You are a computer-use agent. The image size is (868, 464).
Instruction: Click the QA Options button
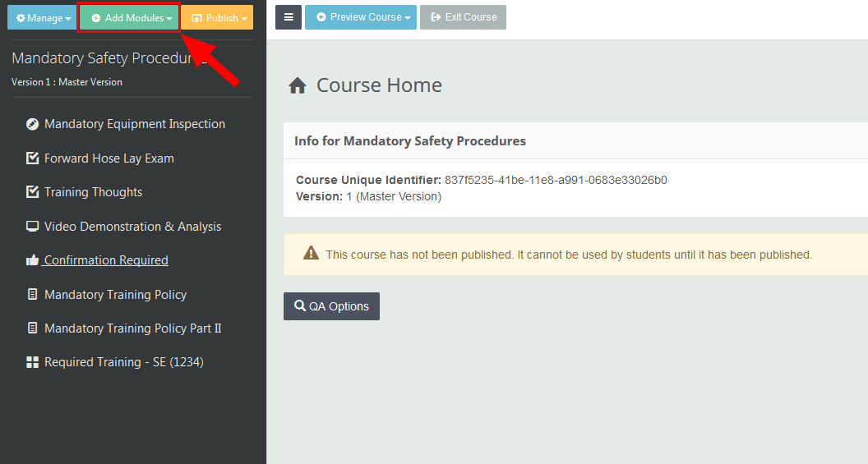pyautogui.click(x=331, y=306)
